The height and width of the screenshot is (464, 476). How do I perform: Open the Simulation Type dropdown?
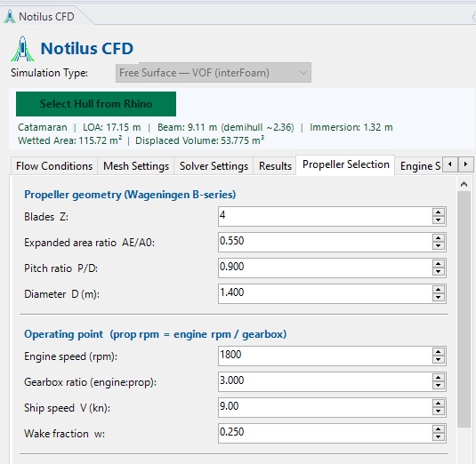(x=214, y=73)
